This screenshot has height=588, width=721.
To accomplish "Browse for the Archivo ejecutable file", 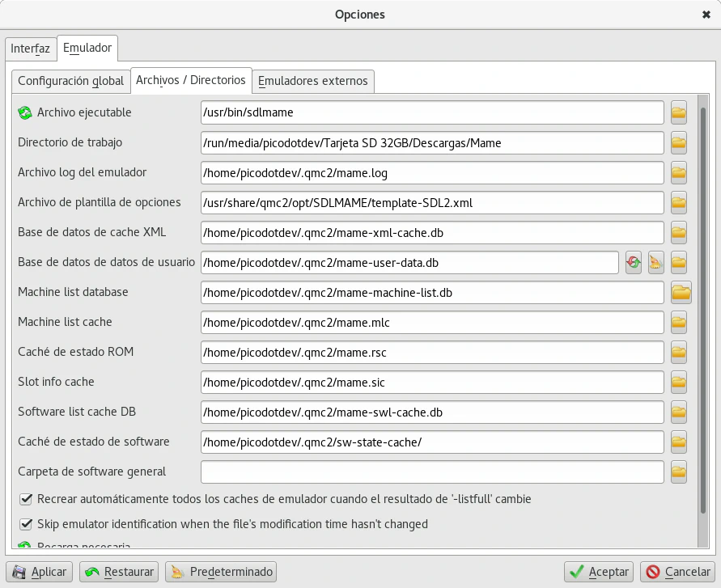I will tap(678, 112).
